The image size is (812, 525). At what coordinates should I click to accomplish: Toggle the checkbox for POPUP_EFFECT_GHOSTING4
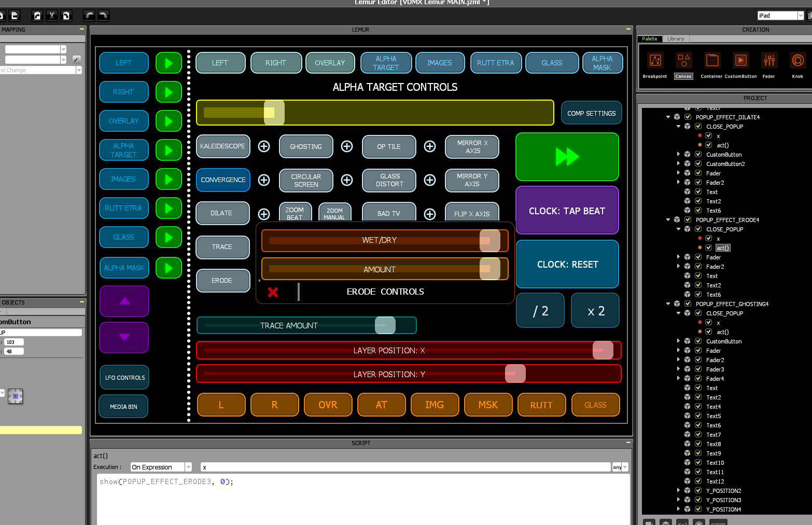pos(688,304)
